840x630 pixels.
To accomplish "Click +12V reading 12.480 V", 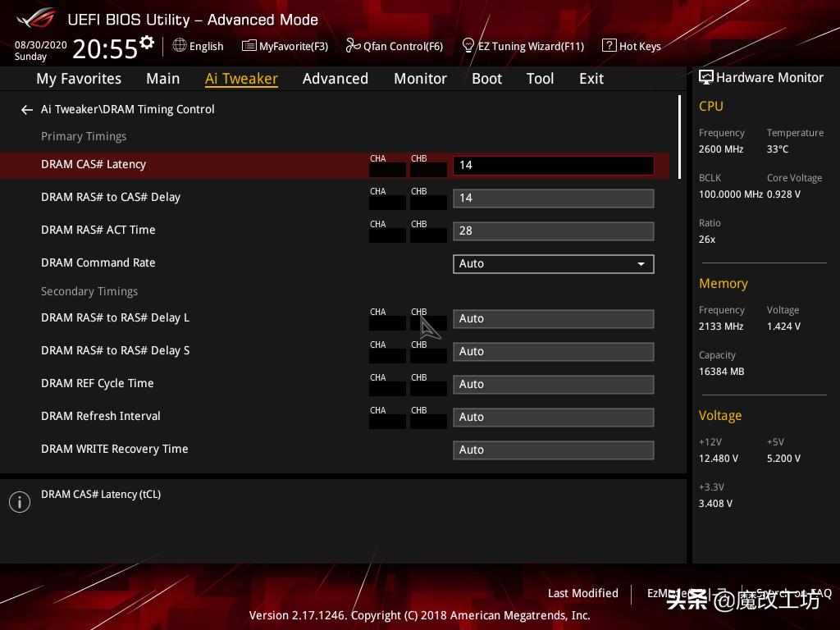I will pyautogui.click(x=719, y=459).
